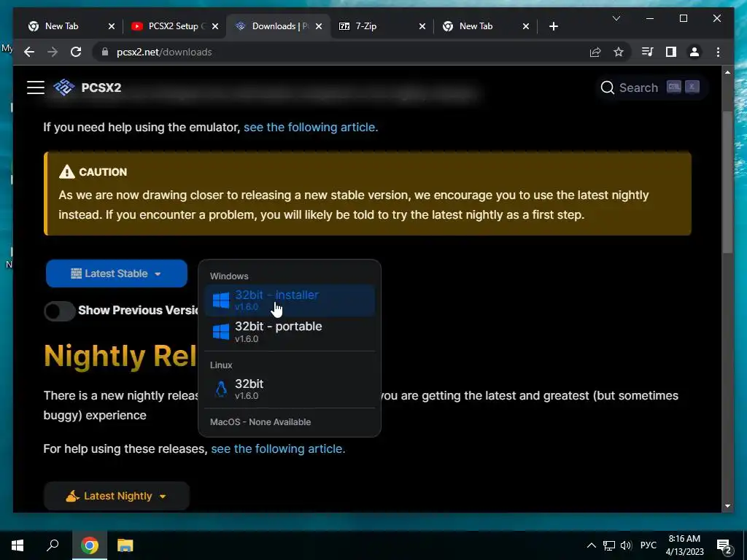Close the Downloads PCSX2 tab
The image size is (747, 560).
tap(319, 26)
